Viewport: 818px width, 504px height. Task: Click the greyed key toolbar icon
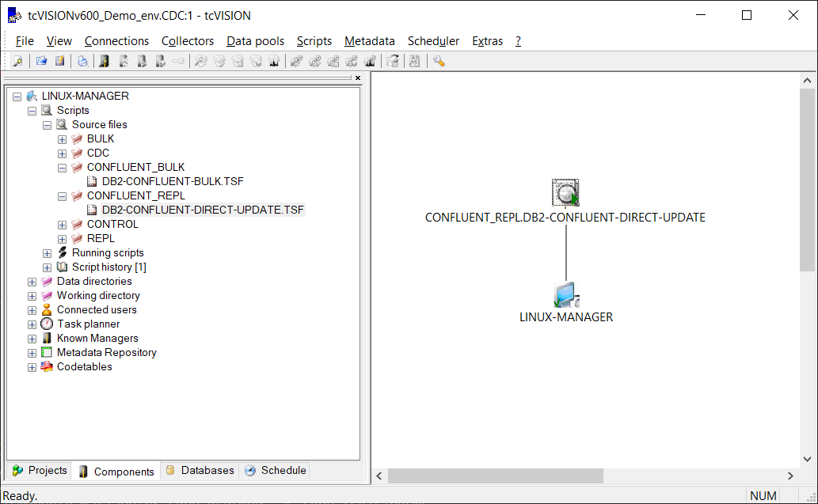tap(178, 62)
